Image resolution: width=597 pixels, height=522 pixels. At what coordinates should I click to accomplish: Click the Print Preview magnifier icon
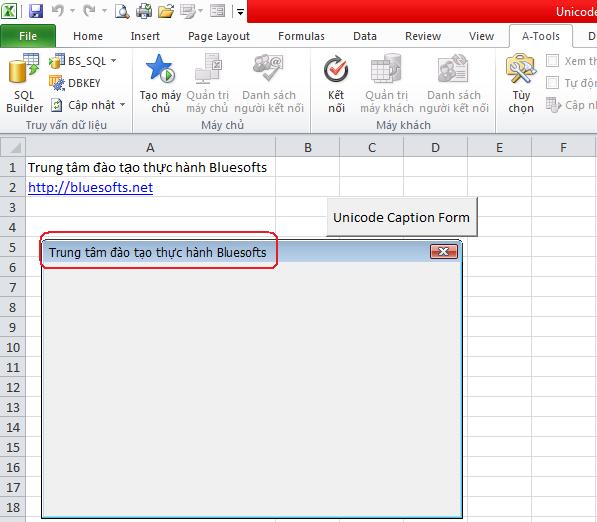(x=122, y=11)
